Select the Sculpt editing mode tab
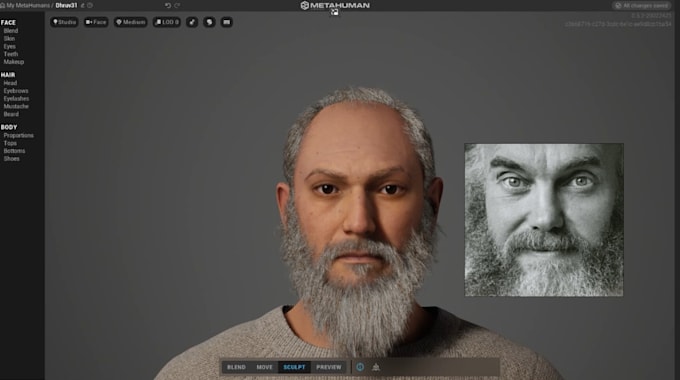 click(294, 367)
